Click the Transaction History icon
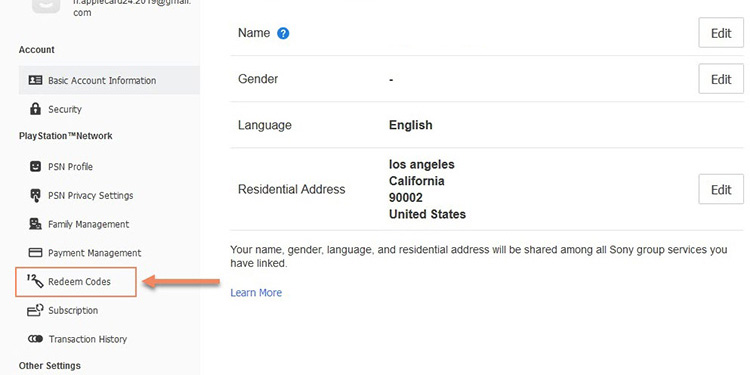This screenshot has width=750, height=375. 35,339
